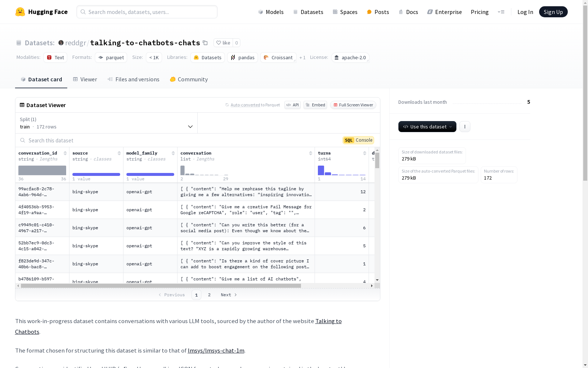Image resolution: width=588 pixels, height=368 pixels.
Task: Open the SQL Console
Action: [x=358, y=140]
